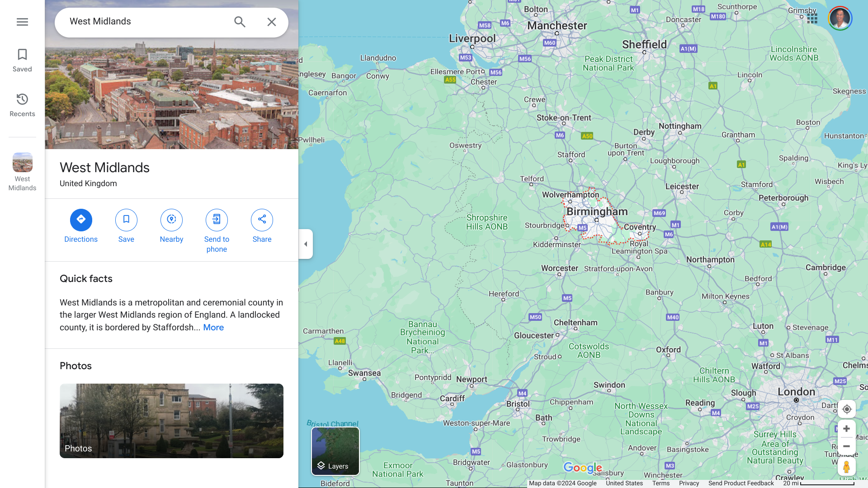Image resolution: width=868 pixels, height=488 pixels.
Task: Open Google apps grid
Action: pyautogui.click(x=812, y=19)
